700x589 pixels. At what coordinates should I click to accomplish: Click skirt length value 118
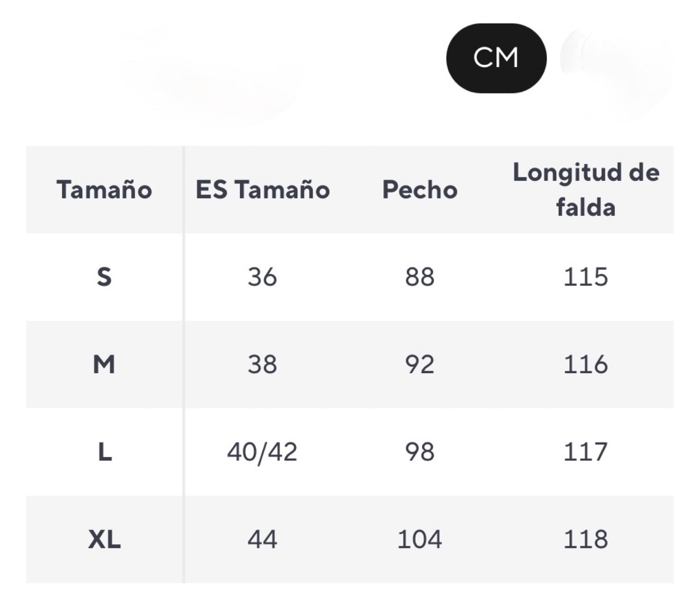(x=586, y=539)
